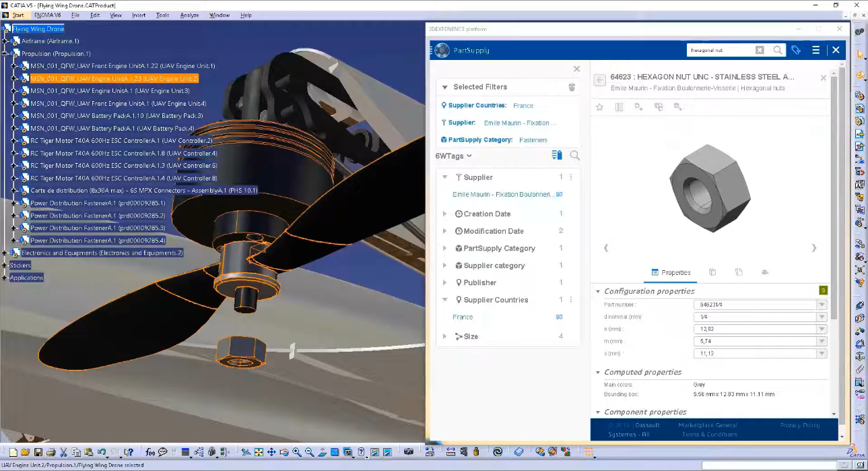Click the 6WTags tag icon in the blue header

(796, 50)
